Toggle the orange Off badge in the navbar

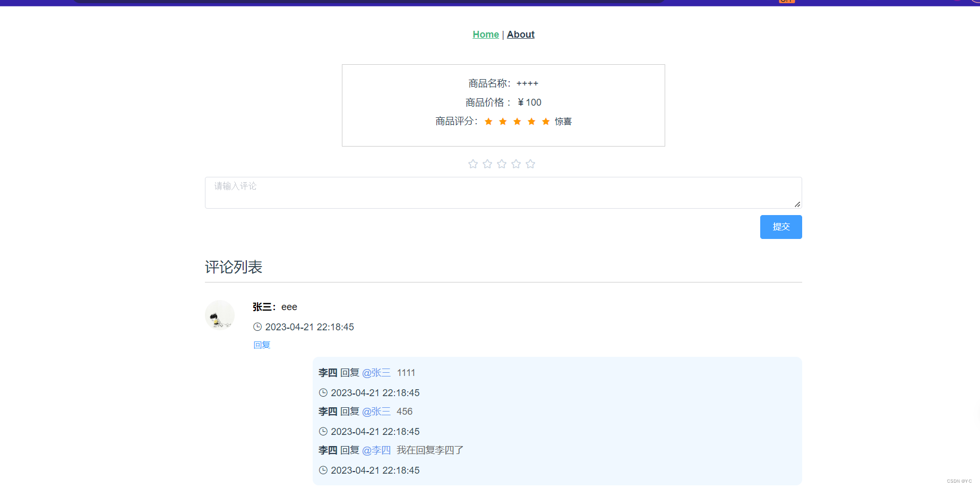[786, 2]
